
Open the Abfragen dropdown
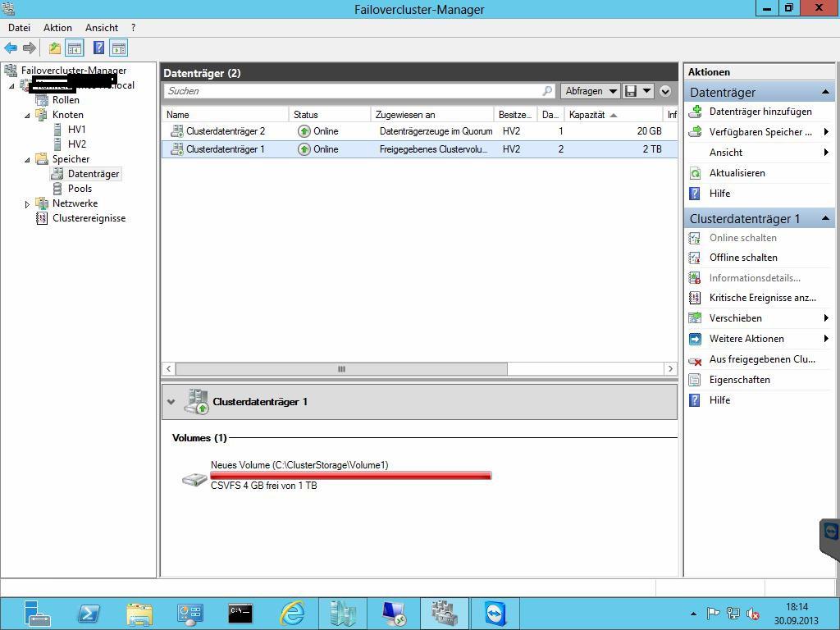pyautogui.click(x=590, y=91)
